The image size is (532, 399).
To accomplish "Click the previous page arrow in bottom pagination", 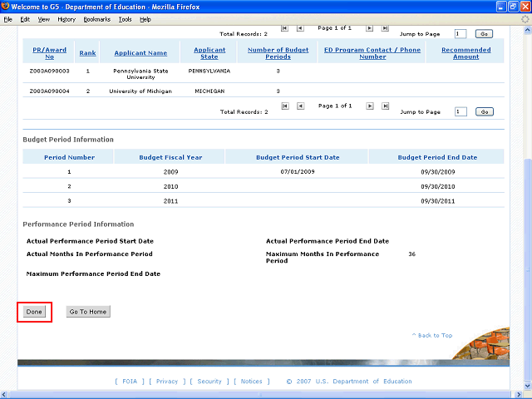I will click(300, 106).
